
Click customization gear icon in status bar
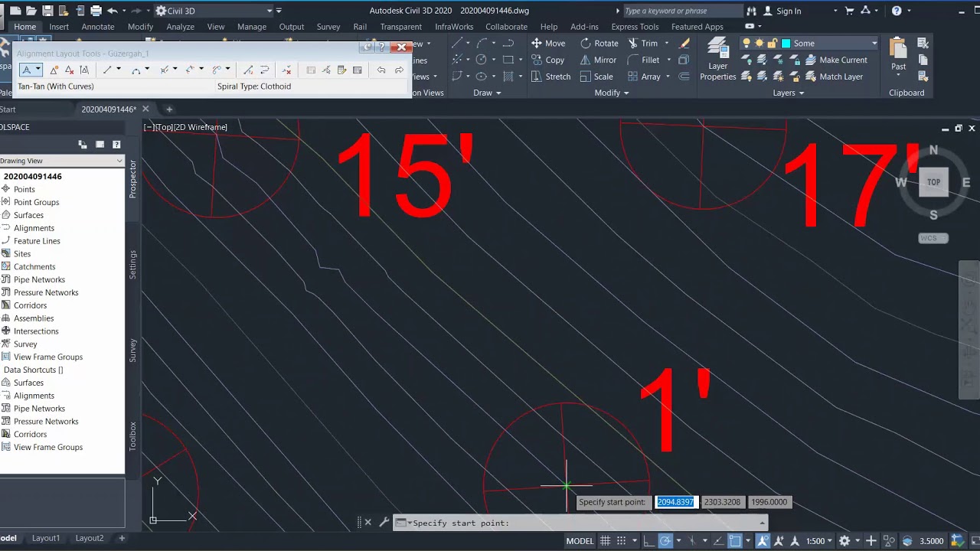point(845,541)
